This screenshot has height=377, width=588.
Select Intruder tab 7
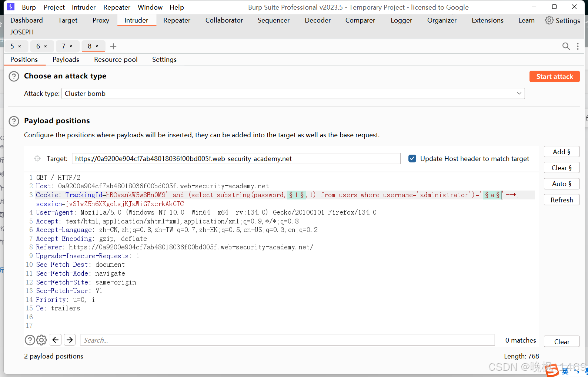pyautogui.click(x=64, y=46)
